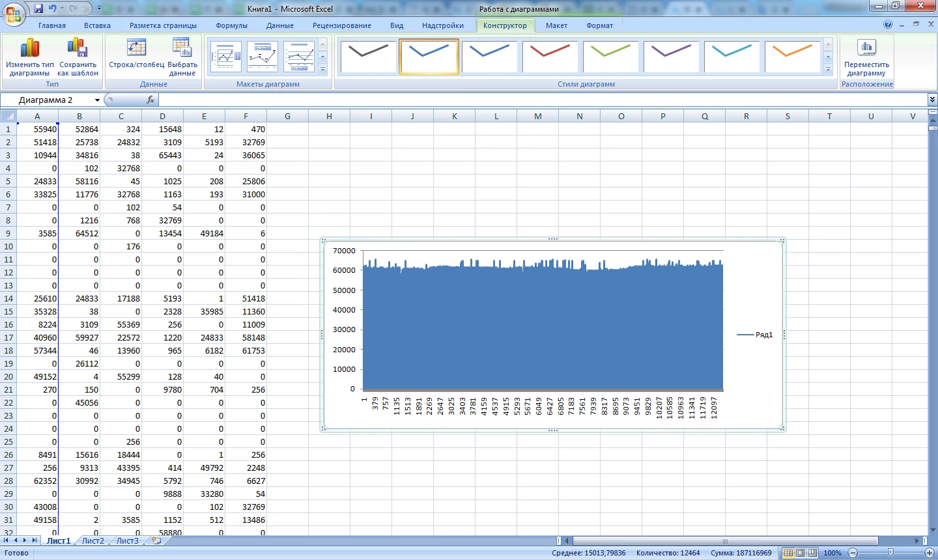Screen dimensions: 938x560
Task: Open the Select Data (Выбрать данные) dialog
Action: (x=182, y=57)
